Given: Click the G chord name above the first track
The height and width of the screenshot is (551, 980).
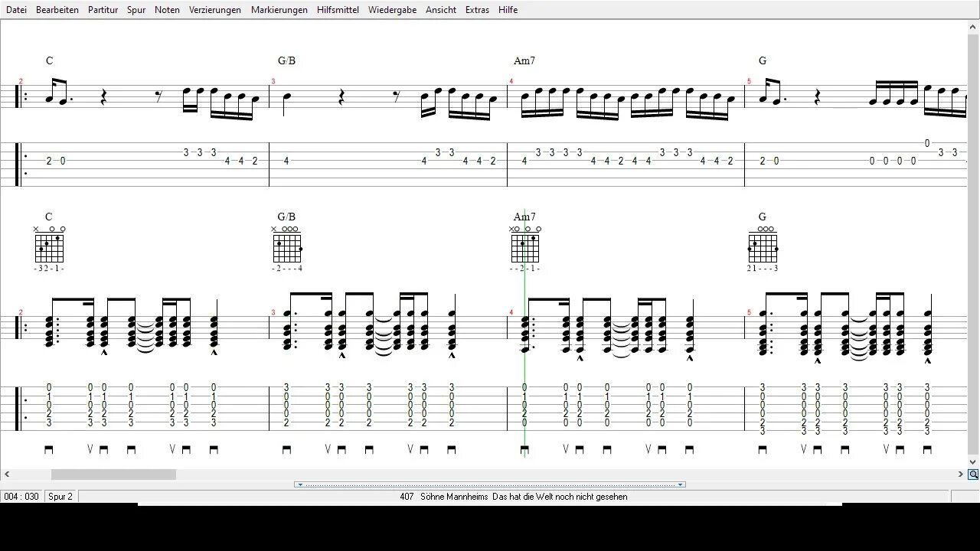Looking at the screenshot, I should [x=762, y=60].
